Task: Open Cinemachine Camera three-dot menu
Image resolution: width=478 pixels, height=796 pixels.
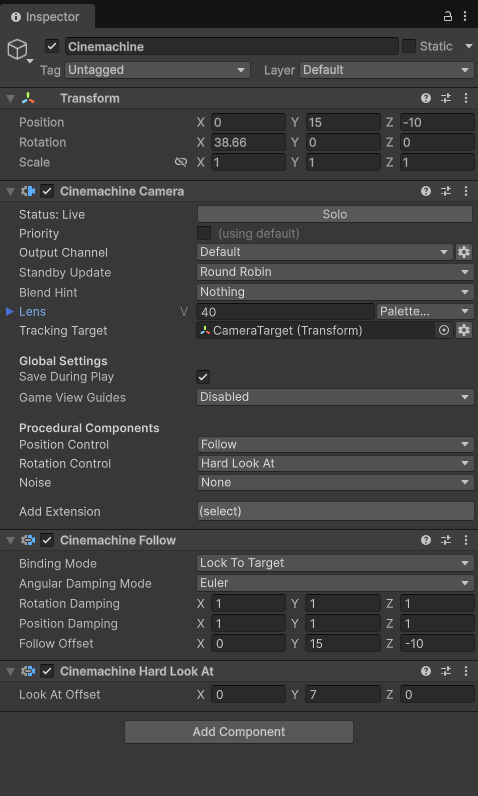Action: [466, 191]
